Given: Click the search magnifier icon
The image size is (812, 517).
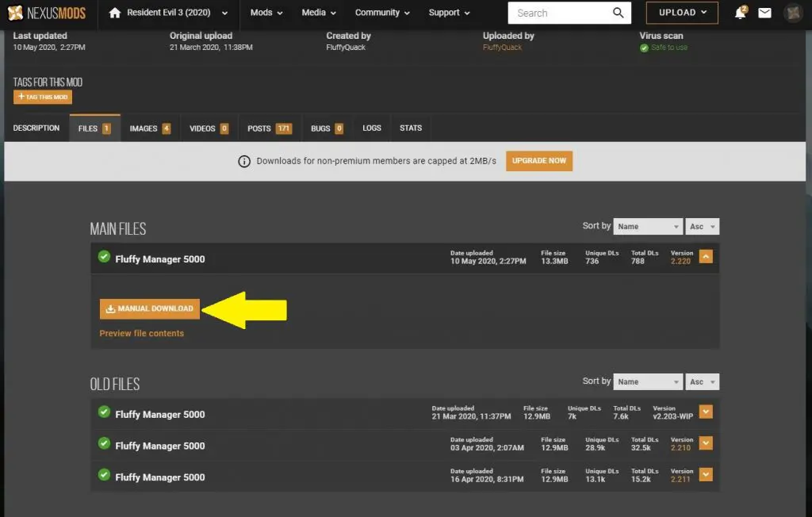Looking at the screenshot, I should click(618, 13).
